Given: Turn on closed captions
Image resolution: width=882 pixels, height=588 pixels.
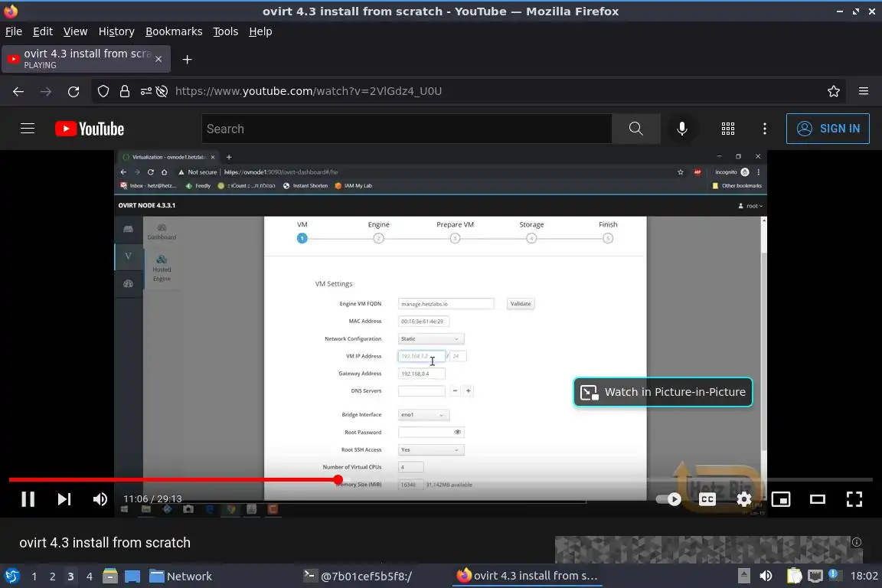Looking at the screenshot, I should 707,499.
